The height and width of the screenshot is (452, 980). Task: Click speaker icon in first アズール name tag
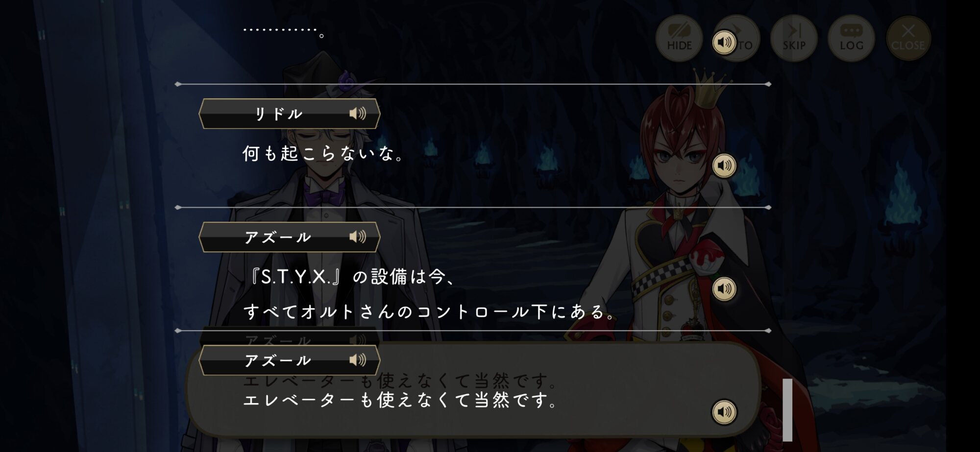coord(358,237)
